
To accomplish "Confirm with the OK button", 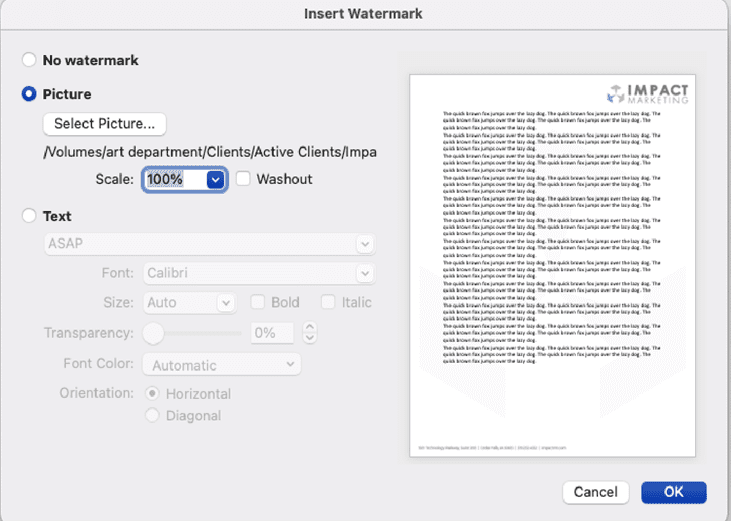I will coord(673,492).
